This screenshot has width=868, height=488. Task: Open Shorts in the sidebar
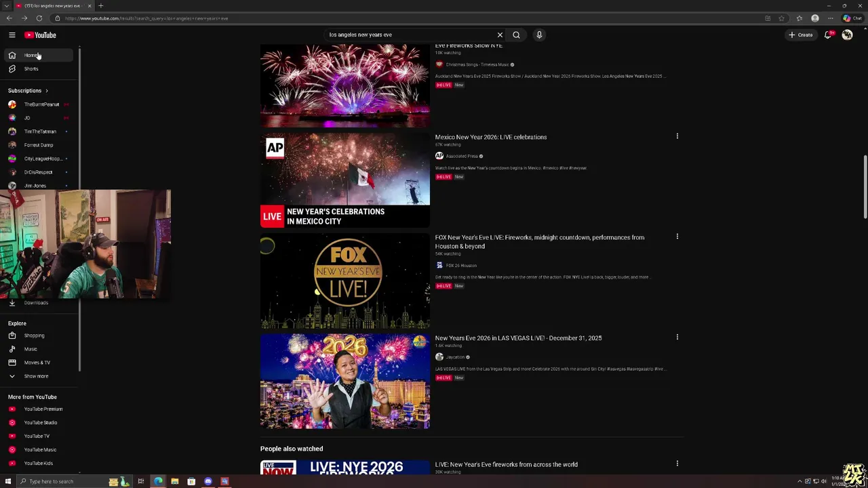click(x=39, y=68)
